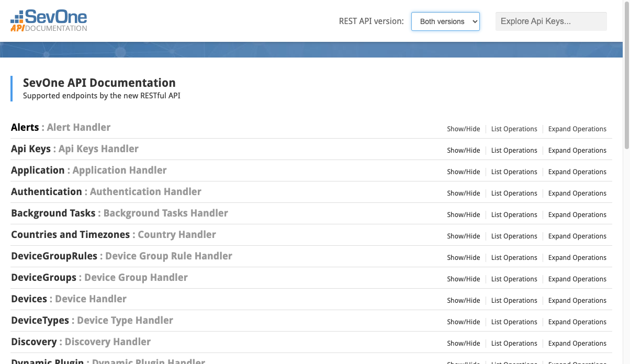List Operations for Background Tasks

pyautogui.click(x=514, y=214)
